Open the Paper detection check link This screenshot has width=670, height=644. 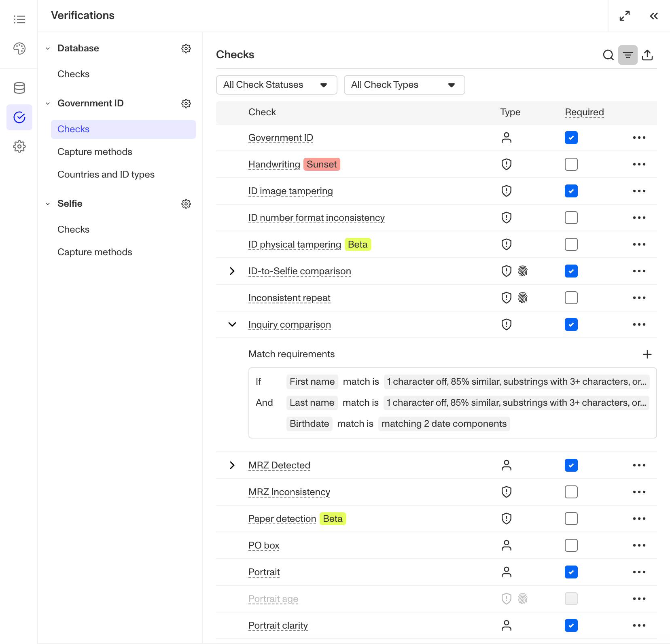coord(282,519)
